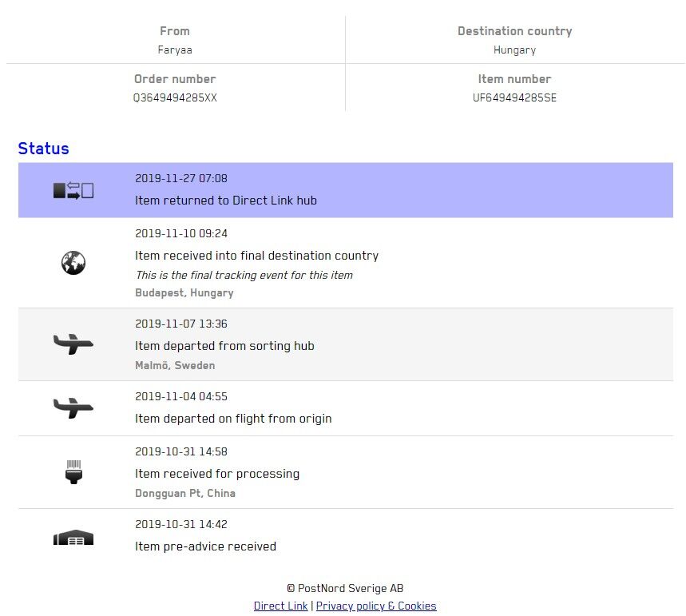Screen dimensions: 686x616
Task: Click the returned-to-hub swap arrows icon
Action: (x=73, y=191)
